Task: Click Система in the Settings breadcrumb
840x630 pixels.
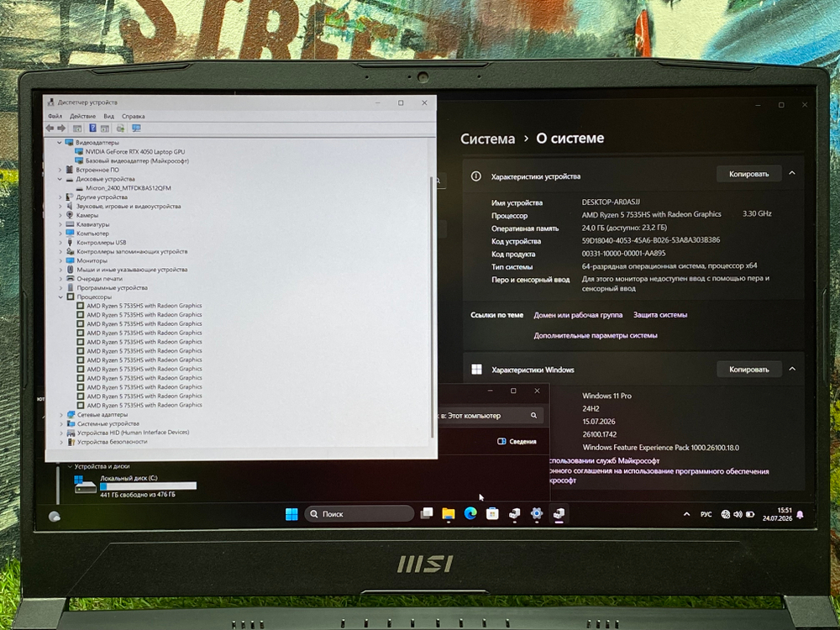Action: 487,139
